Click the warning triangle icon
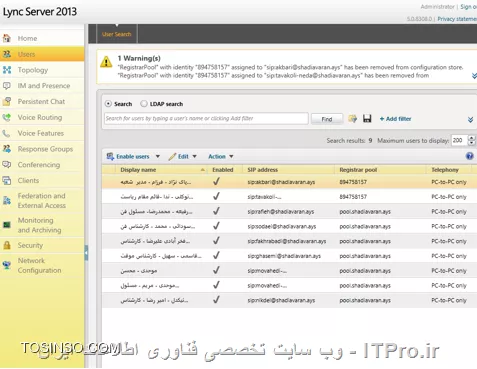Viewport: 477px width, 369px height. [x=106, y=62]
